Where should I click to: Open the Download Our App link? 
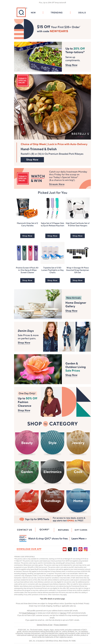pos(29,549)
